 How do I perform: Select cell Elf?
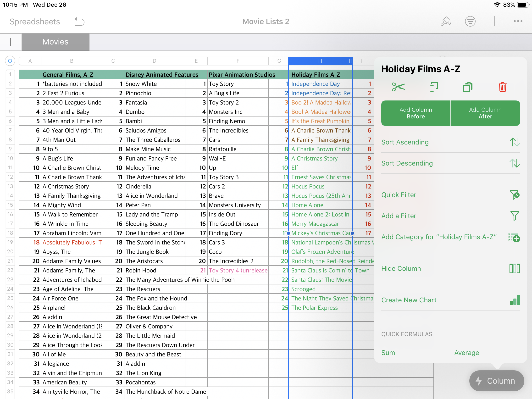320,168
